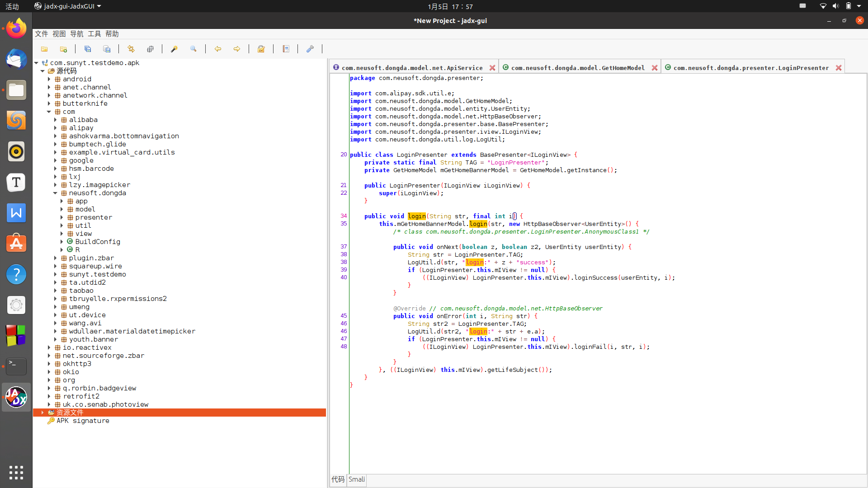Expand the android package node
868x488 pixels.
click(x=49, y=79)
